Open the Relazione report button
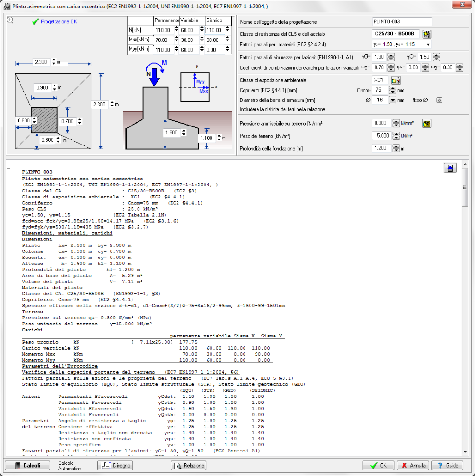475x476 pixels. [x=189, y=465]
